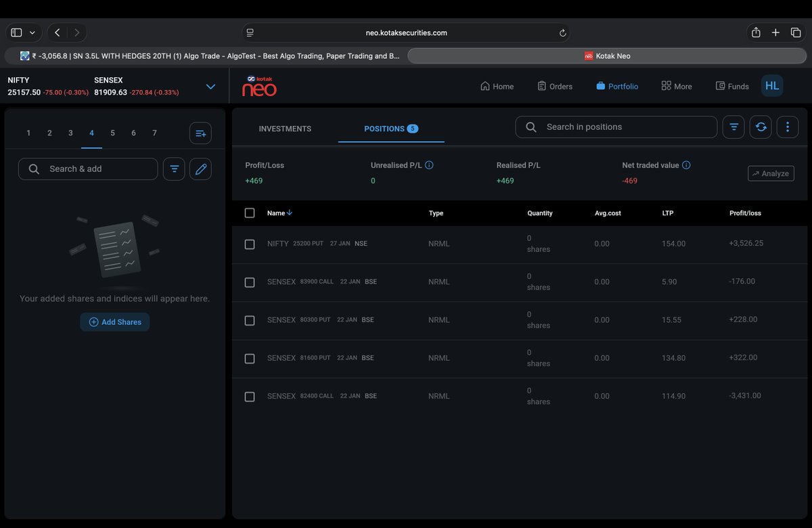Open SENSEX 80300 PUT position name
Screen dimensions: 812x528
pos(321,320)
